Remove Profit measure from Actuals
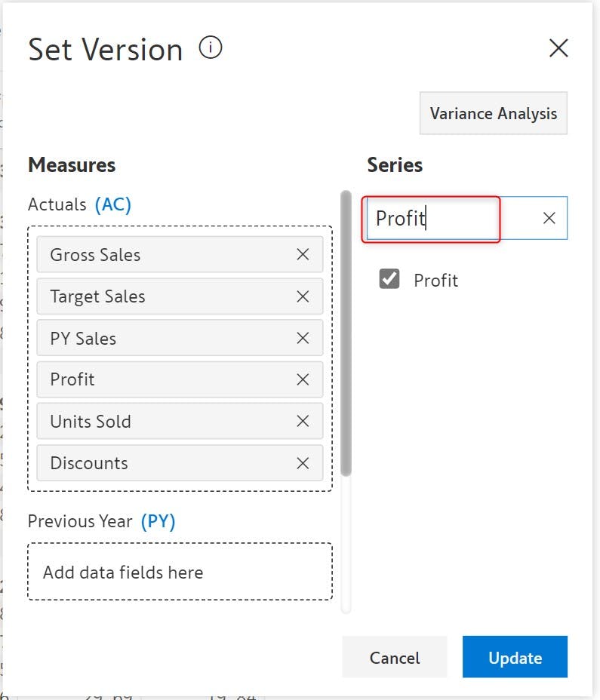The height and width of the screenshot is (700, 600). 303,379
